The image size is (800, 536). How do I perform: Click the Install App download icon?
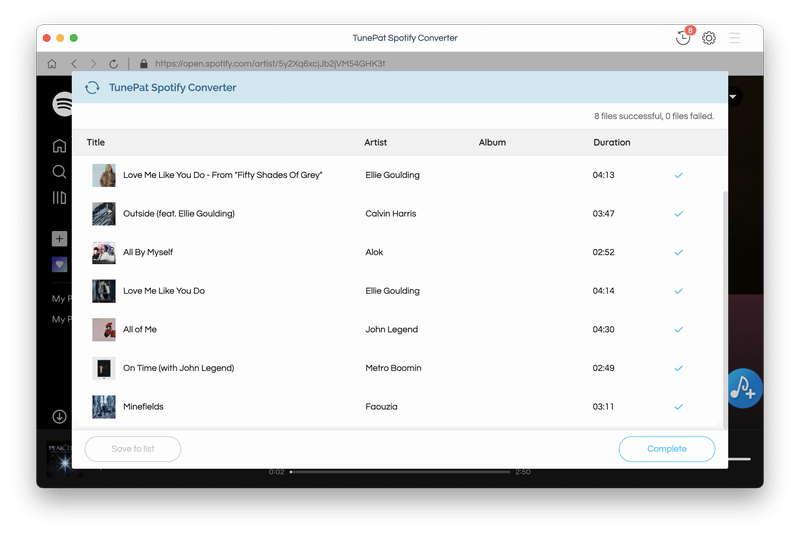[x=59, y=417]
